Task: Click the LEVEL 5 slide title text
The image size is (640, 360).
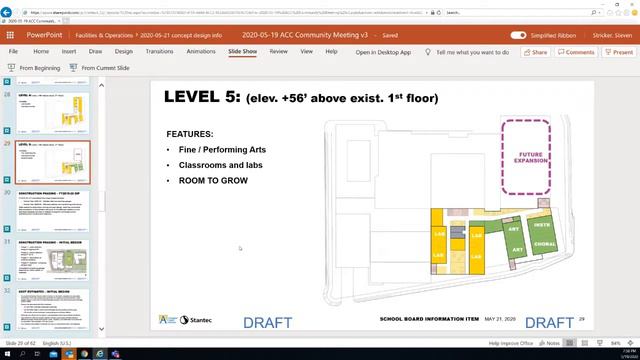Action: click(301, 97)
